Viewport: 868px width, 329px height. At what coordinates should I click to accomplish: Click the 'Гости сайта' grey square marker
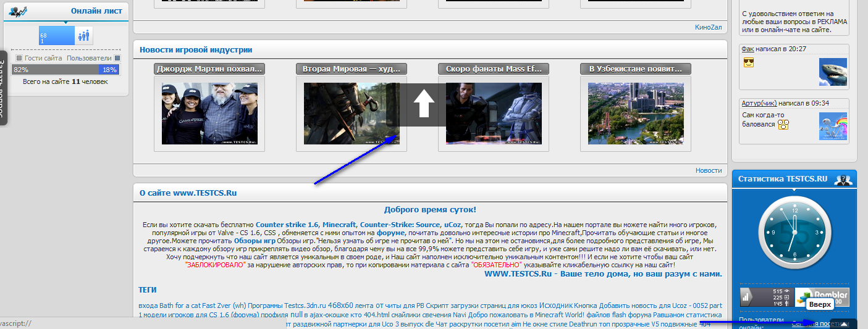point(19,58)
